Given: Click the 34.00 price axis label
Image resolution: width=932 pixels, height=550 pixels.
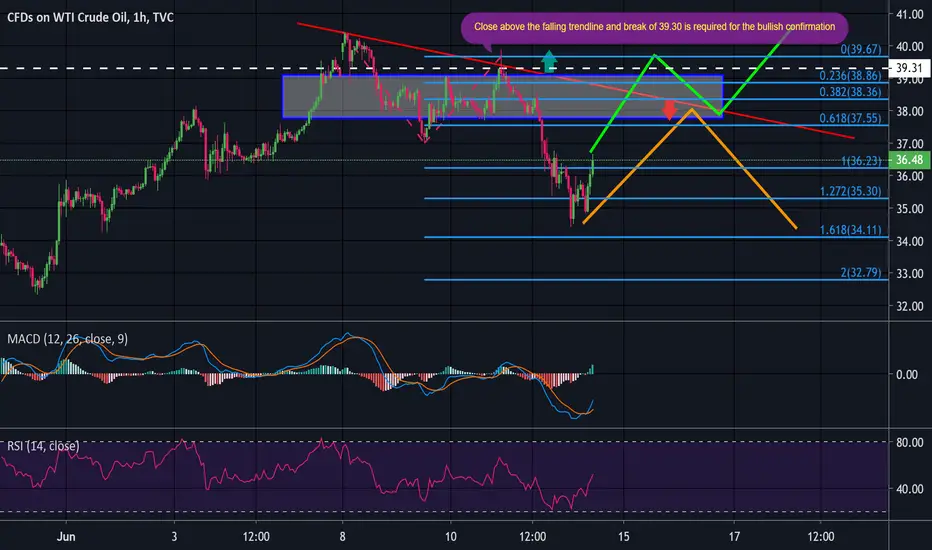Looking at the screenshot, I should (x=909, y=241).
